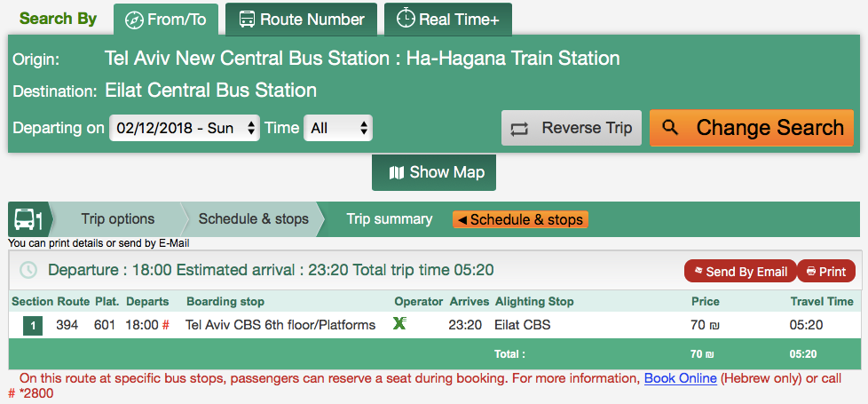Click the magnifier icon in Change Search
The width and height of the screenshot is (868, 404).
[x=670, y=128]
